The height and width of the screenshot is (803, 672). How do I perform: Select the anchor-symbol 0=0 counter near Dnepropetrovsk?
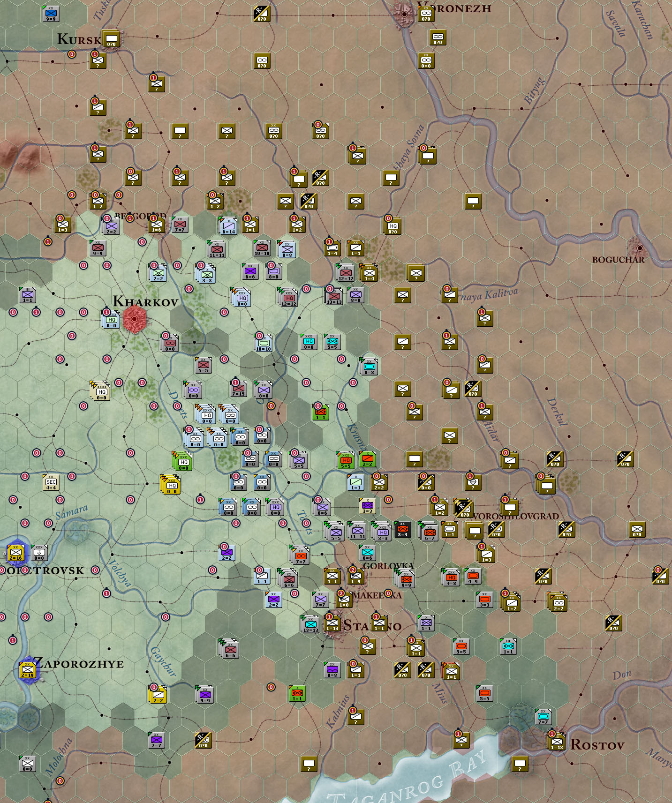(39, 553)
